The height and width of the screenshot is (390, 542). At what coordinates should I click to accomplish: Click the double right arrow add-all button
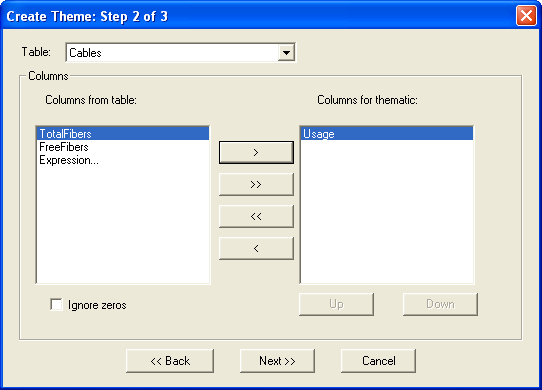(x=256, y=184)
